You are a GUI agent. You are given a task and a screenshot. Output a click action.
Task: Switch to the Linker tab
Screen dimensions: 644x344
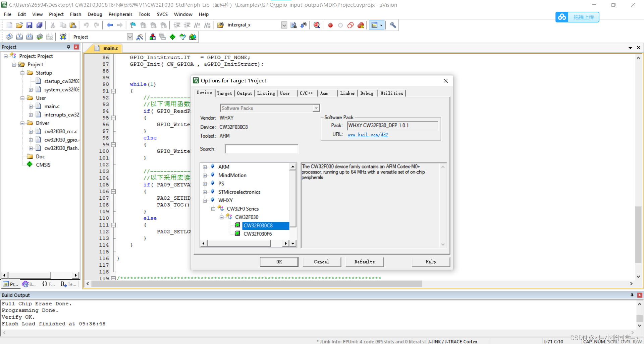[x=347, y=93]
